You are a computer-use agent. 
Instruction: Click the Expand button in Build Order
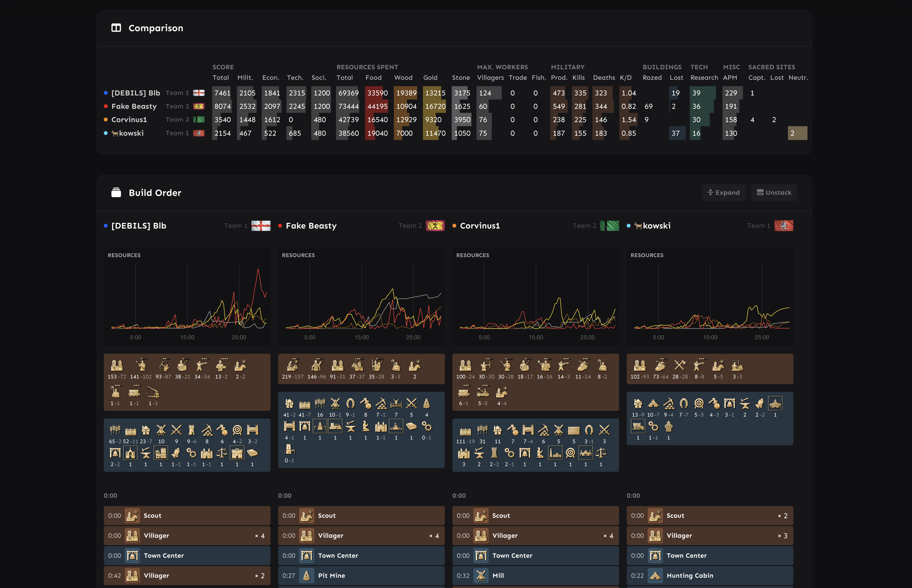723,192
